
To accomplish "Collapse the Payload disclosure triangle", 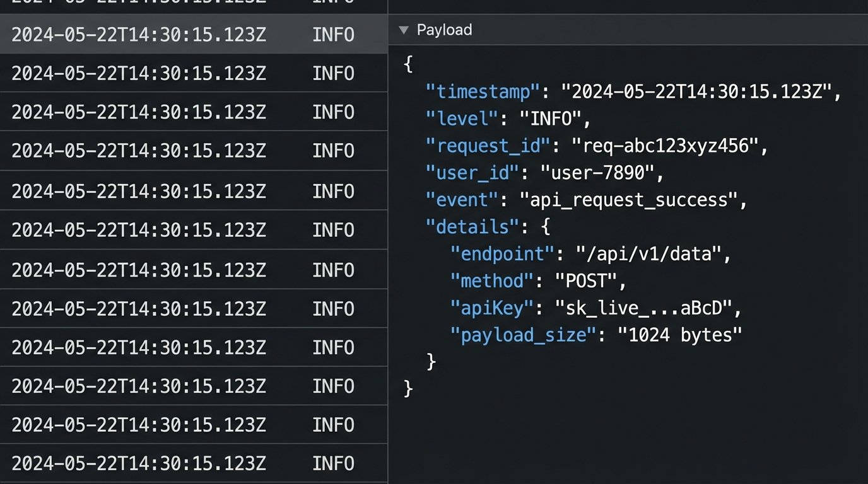I will tap(404, 30).
